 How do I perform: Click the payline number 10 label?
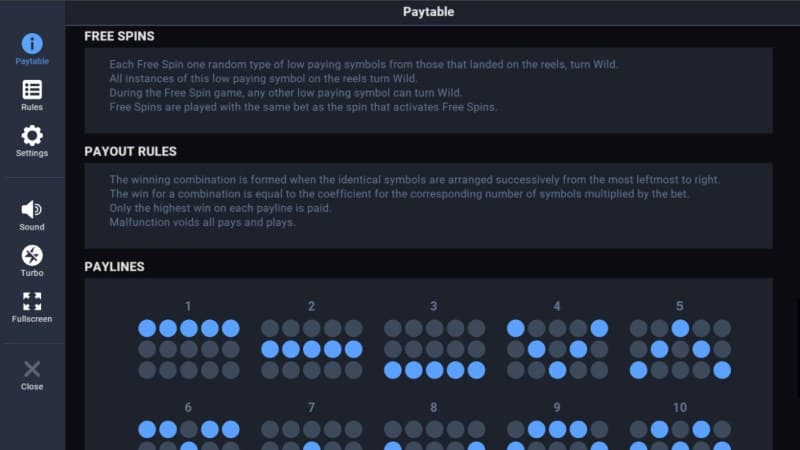coord(680,408)
